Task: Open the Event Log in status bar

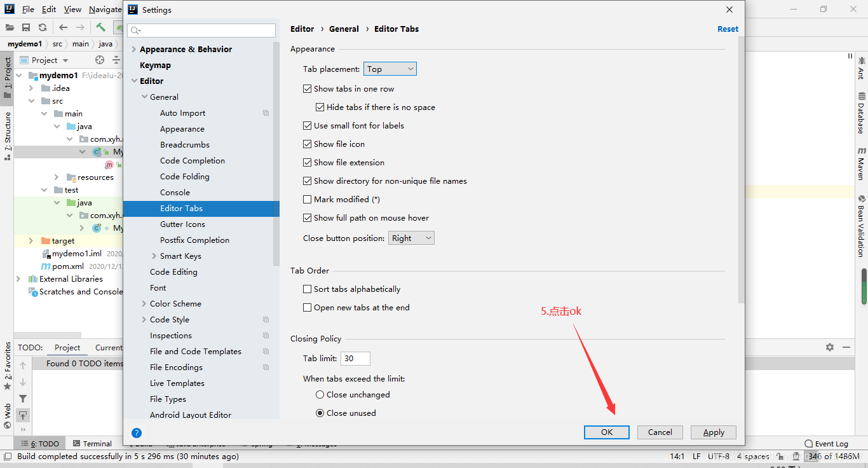Action: click(826, 444)
